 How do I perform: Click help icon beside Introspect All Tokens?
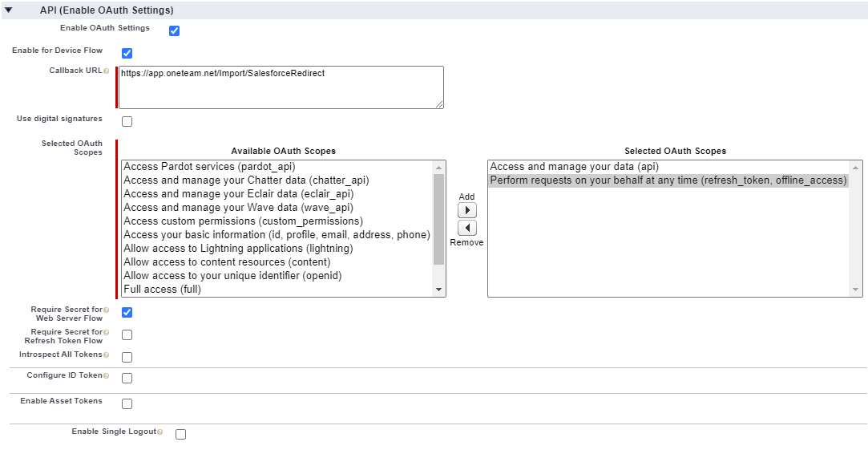(x=107, y=355)
